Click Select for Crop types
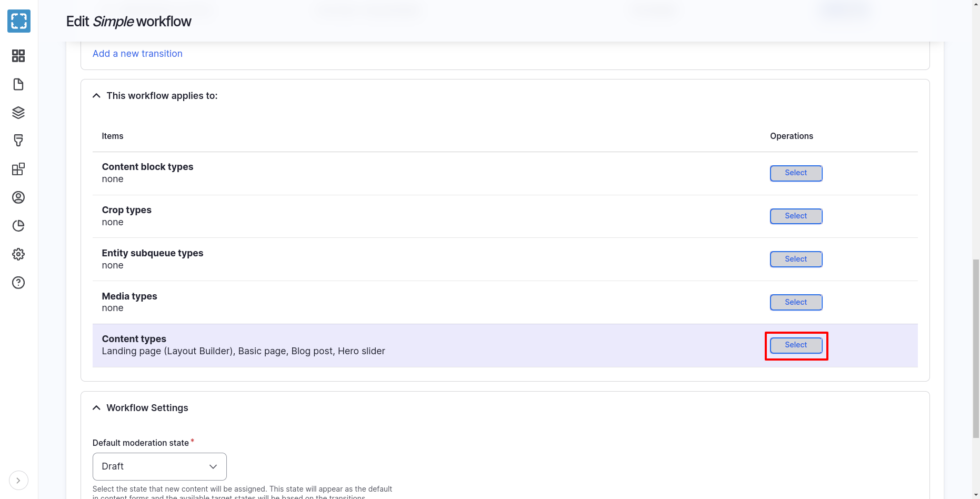The width and height of the screenshot is (980, 499). (796, 216)
